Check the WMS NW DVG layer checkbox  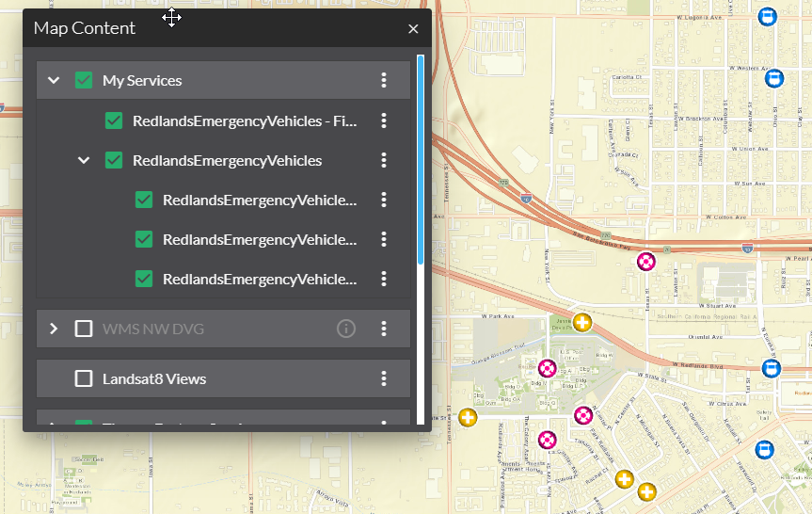[84, 329]
